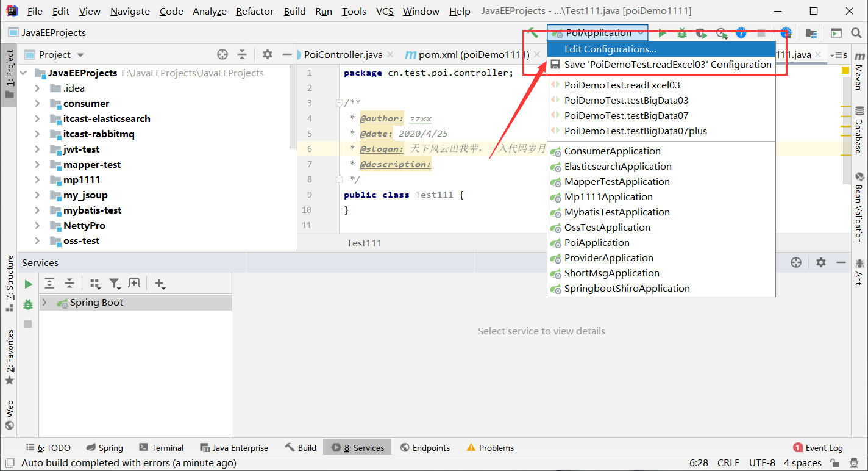Screen dimensions: 868x471
Task: Toggle the Database side panel
Action: click(859, 129)
